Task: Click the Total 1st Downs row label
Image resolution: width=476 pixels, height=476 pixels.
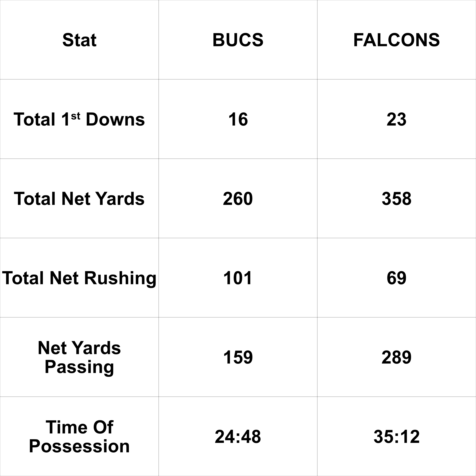Action: click(x=79, y=119)
